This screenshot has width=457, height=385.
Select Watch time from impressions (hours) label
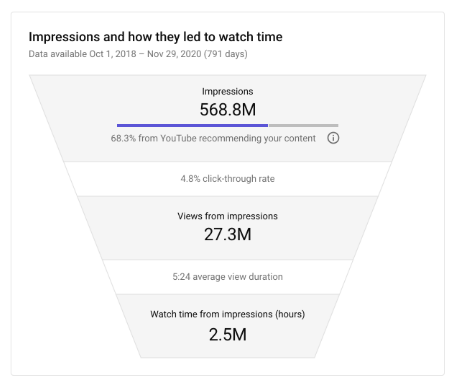(228, 314)
